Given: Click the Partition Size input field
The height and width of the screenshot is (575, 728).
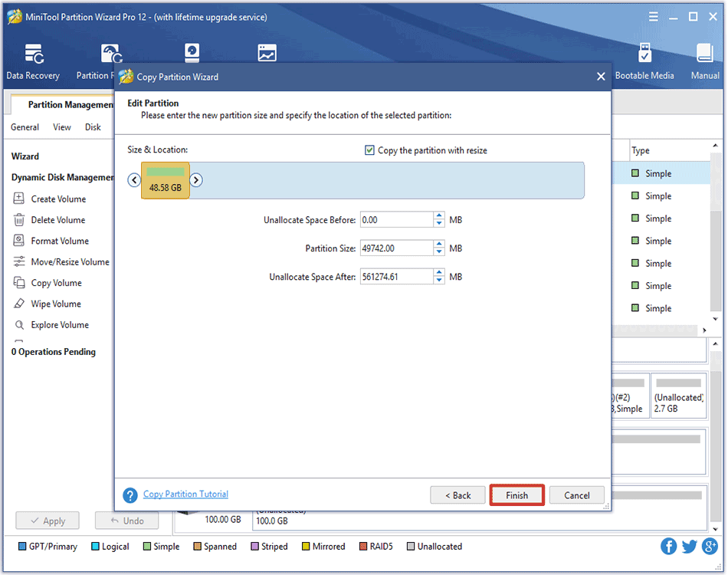Looking at the screenshot, I should [396, 248].
